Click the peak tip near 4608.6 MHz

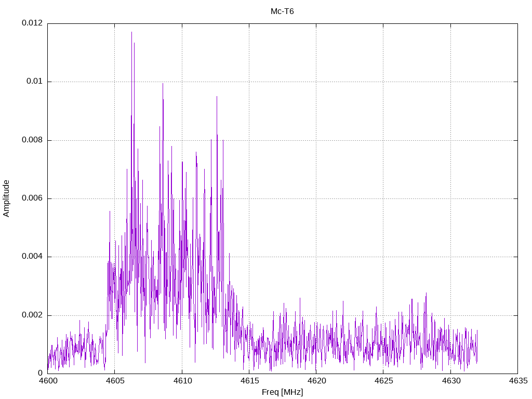pyautogui.click(x=163, y=84)
